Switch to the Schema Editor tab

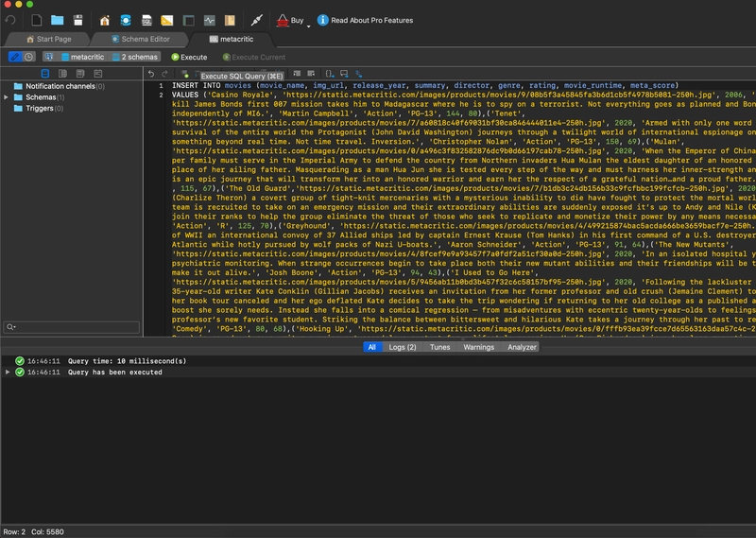point(140,39)
